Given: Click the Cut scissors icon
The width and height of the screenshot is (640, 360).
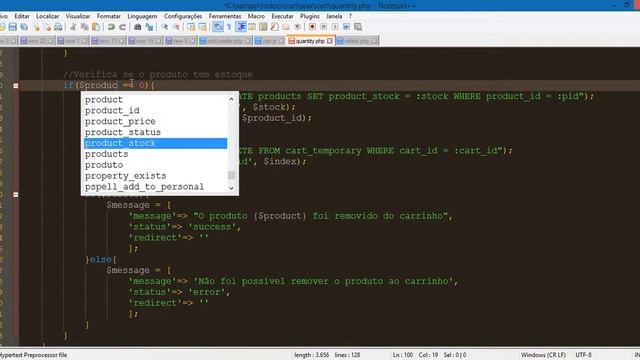Looking at the screenshot, I should tap(73, 27).
